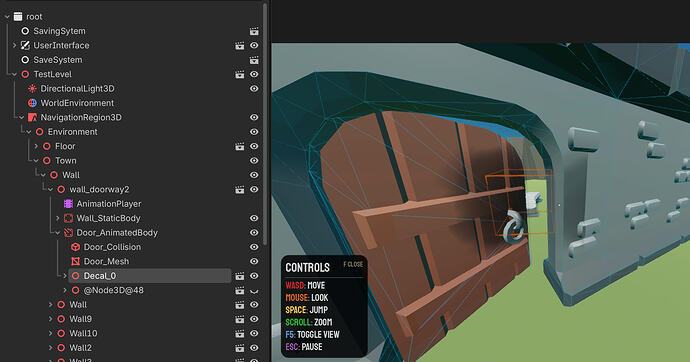Click the WorldEnvironment globe icon
The height and width of the screenshot is (362, 690).
(x=32, y=103)
